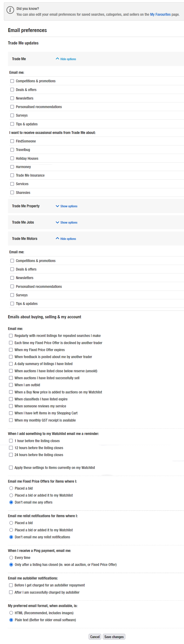Tick Surveys under Trade Me Motors
The width and height of the screenshot is (184, 644).
(12, 295)
